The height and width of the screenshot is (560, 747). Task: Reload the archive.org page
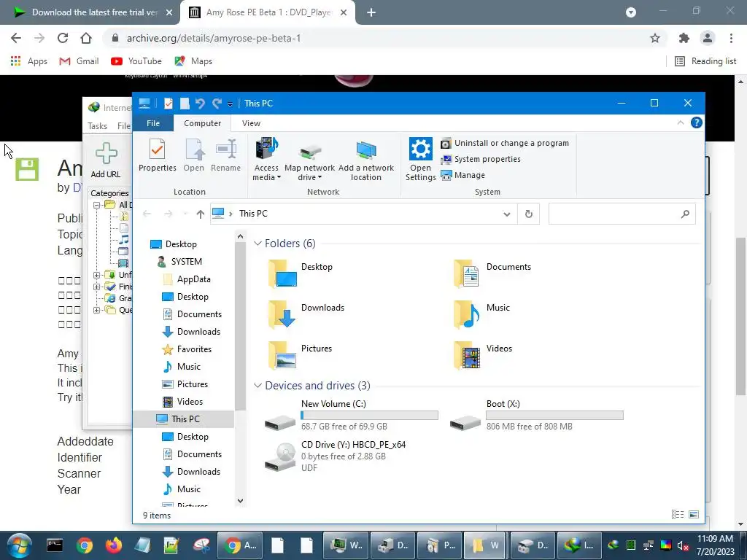pos(63,38)
